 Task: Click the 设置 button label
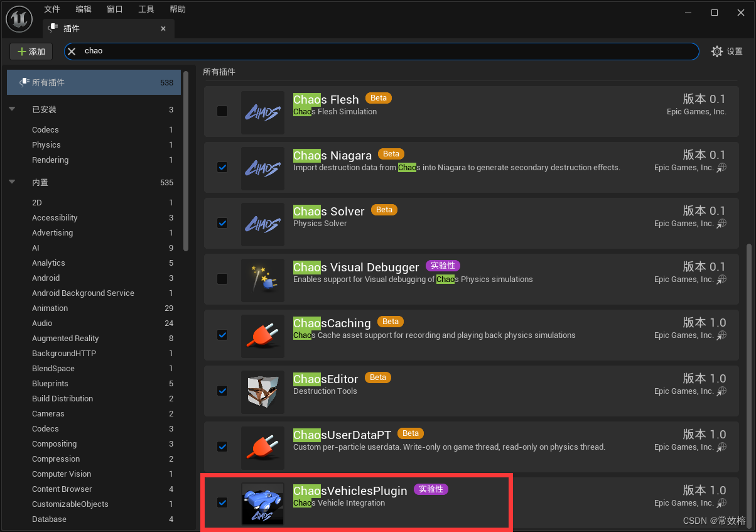[735, 52]
